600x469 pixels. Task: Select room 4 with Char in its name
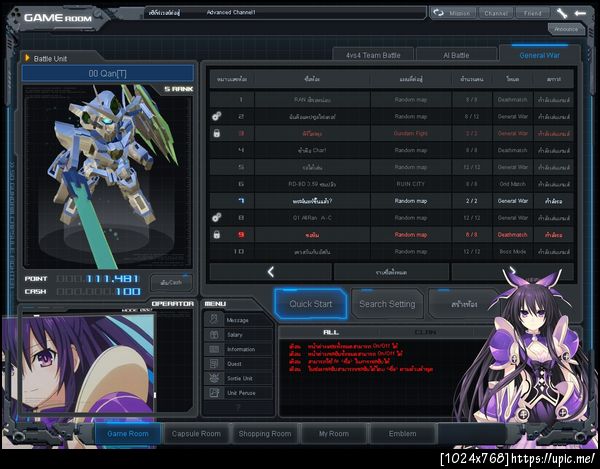[x=391, y=150]
